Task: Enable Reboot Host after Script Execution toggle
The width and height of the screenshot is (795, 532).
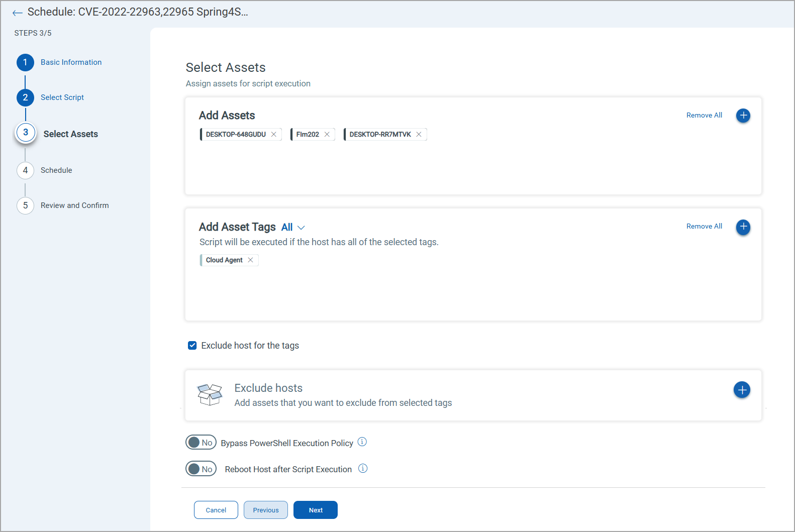Action: click(x=201, y=469)
